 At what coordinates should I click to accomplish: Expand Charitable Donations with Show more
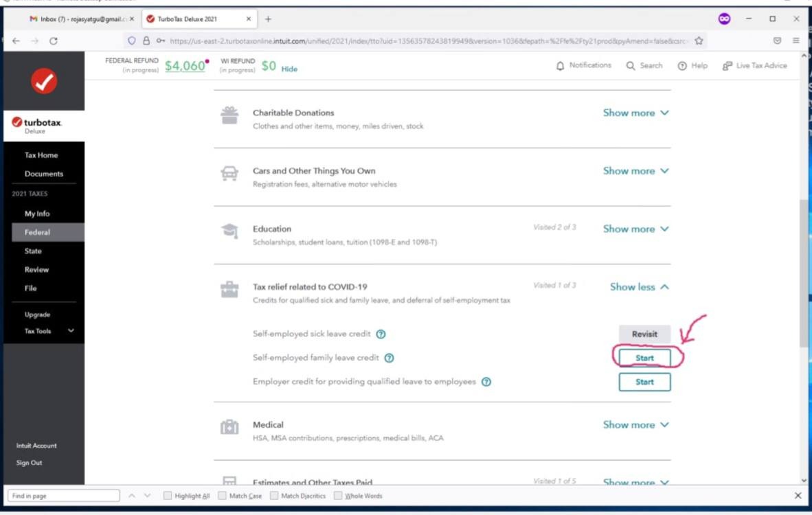[x=636, y=113]
